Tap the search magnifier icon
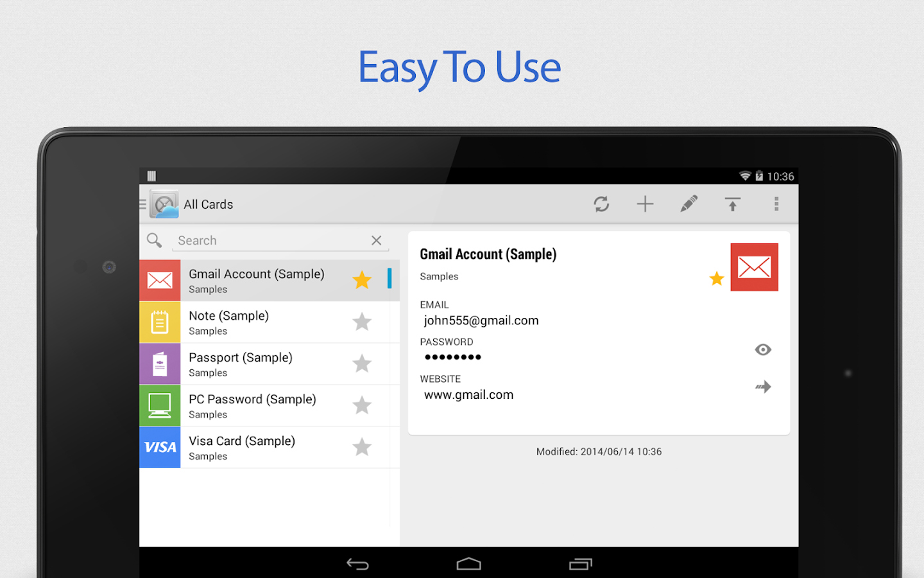The image size is (924, 578). [x=154, y=240]
